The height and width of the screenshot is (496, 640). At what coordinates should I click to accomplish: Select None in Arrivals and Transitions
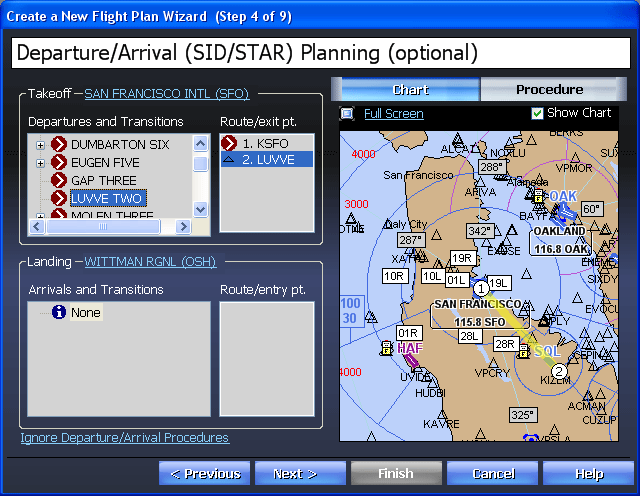(86, 312)
